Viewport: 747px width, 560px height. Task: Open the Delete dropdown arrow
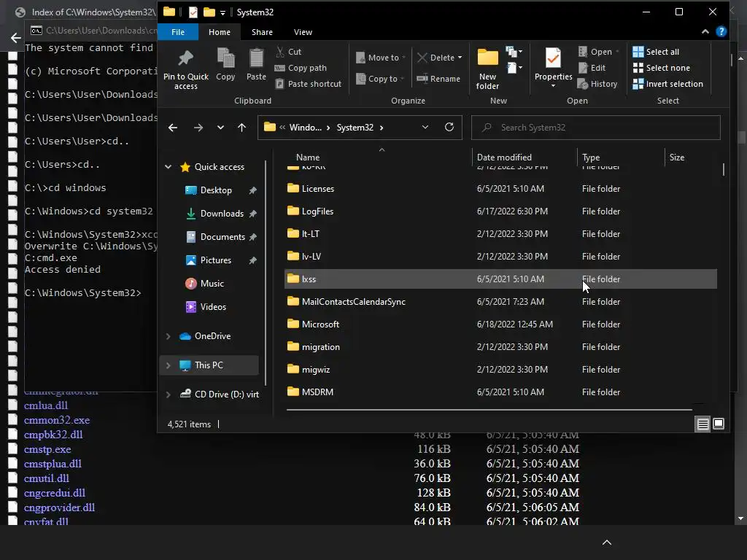pyautogui.click(x=460, y=58)
